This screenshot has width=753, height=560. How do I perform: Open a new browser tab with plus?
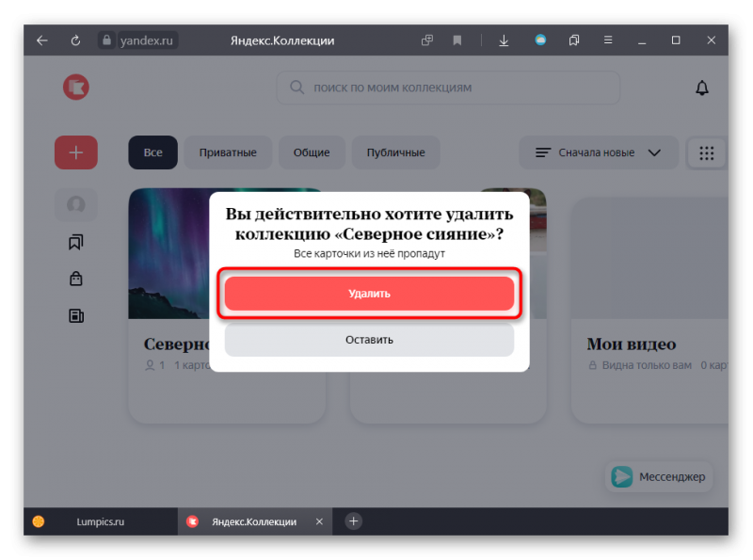point(354,521)
